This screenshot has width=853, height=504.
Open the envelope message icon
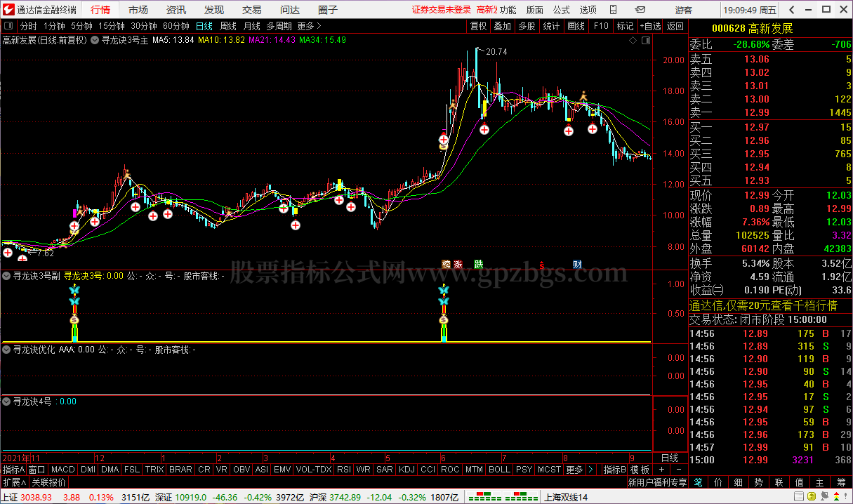click(x=640, y=10)
